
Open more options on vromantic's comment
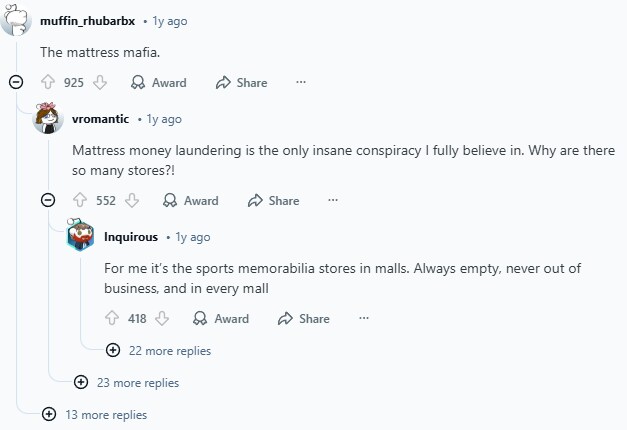click(x=332, y=201)
